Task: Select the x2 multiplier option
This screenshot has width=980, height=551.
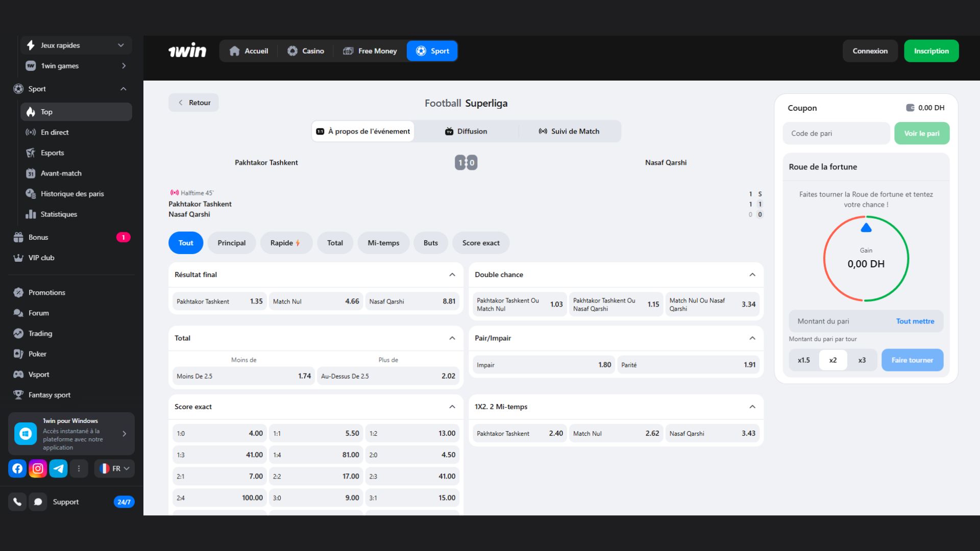Action: [832, 360]
